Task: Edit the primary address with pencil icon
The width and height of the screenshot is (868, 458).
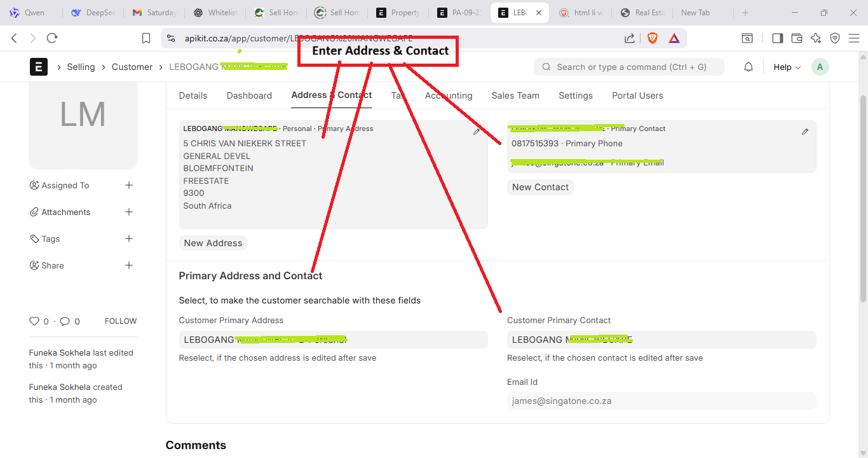Action: pos(477,132)
